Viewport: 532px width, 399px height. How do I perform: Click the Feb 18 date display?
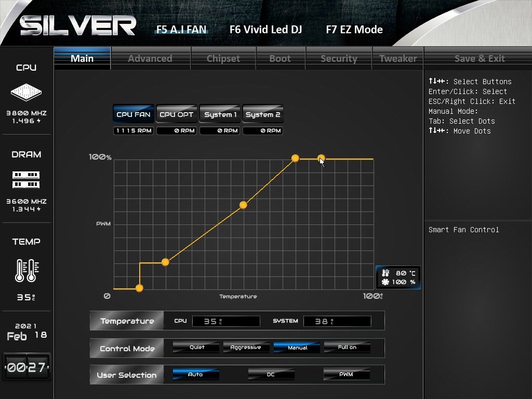(x=27, y=336)
